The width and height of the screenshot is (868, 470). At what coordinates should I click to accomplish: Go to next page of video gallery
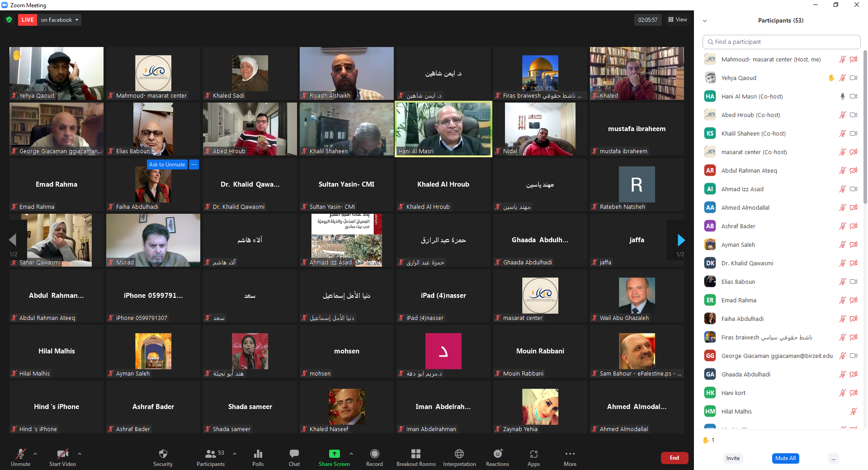[681, 240]
